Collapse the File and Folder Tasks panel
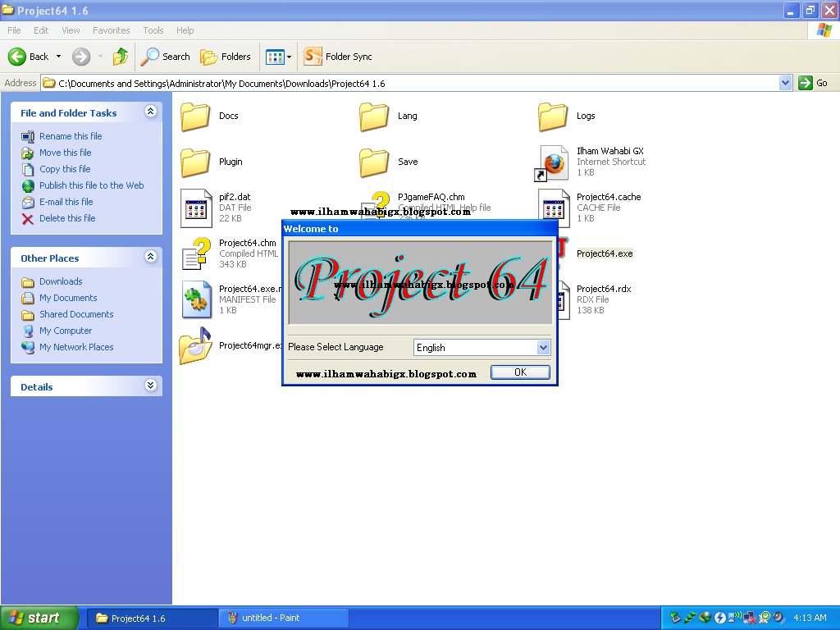This screenshot has height=630, width=840. click(x=151, y=112)
